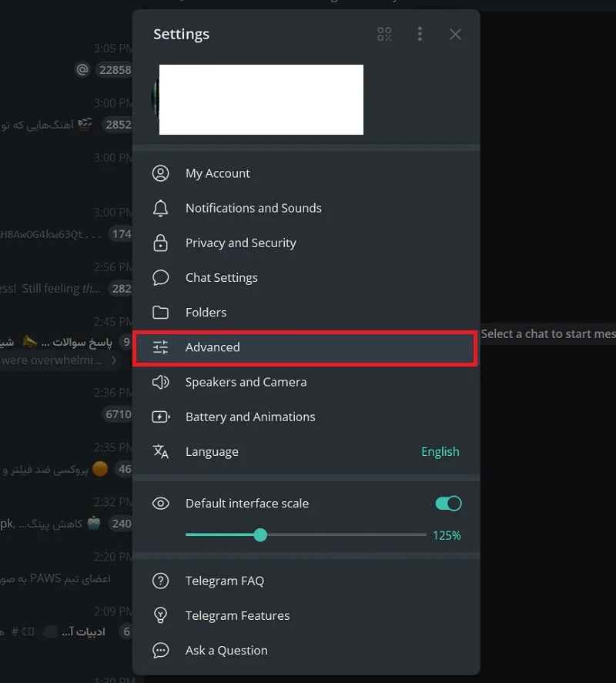
Task: Open Privacy and Security settings
Action: click(306, 243)
